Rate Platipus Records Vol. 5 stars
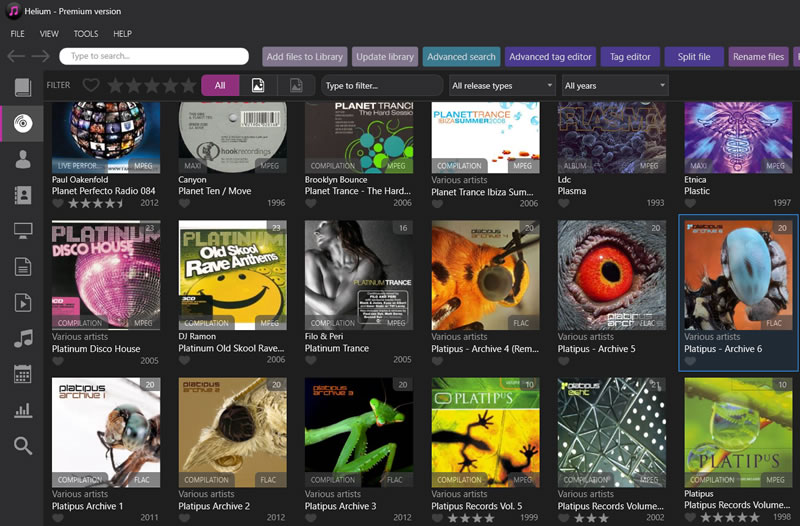800x526 pixels. pyautogui.click(x=470, y=518)
